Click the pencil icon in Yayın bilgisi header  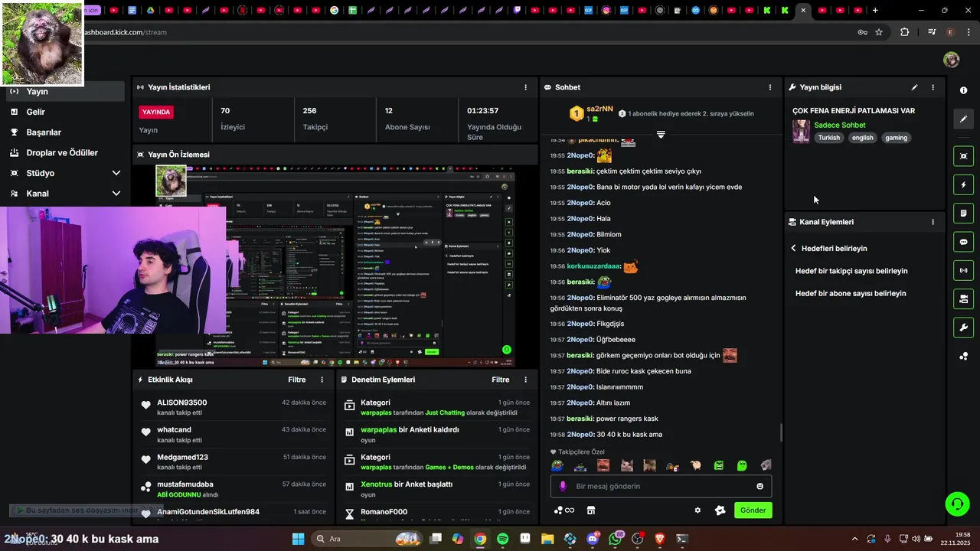point(914,87)
